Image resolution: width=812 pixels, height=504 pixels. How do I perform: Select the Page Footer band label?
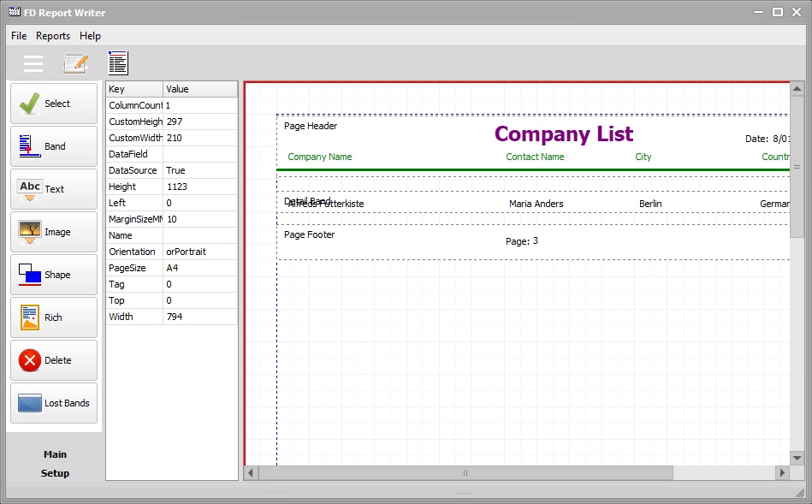click(309, 234)
